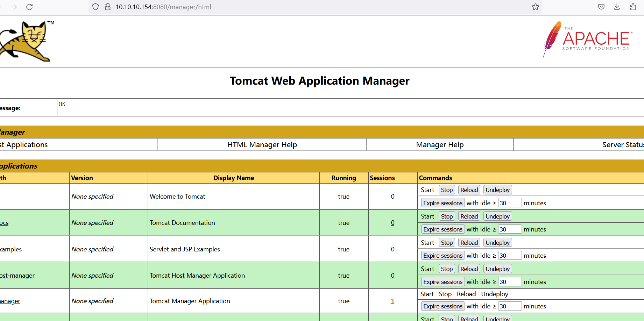Viewport: 644px width, 321px height.
Task: Expire sessions for Tomcat Documentation
Action: click(x=443, y=229)
